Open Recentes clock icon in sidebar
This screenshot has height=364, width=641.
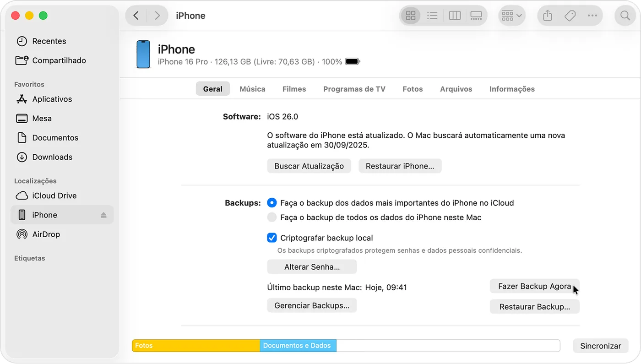[22, 41]
